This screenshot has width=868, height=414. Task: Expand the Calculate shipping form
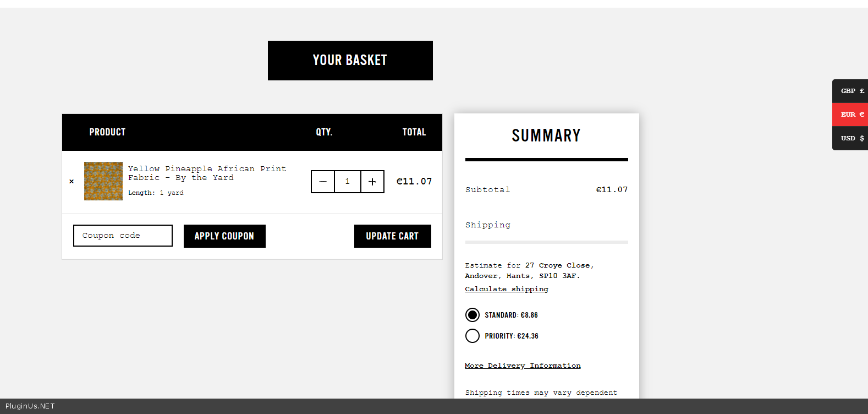click(506, 289)
